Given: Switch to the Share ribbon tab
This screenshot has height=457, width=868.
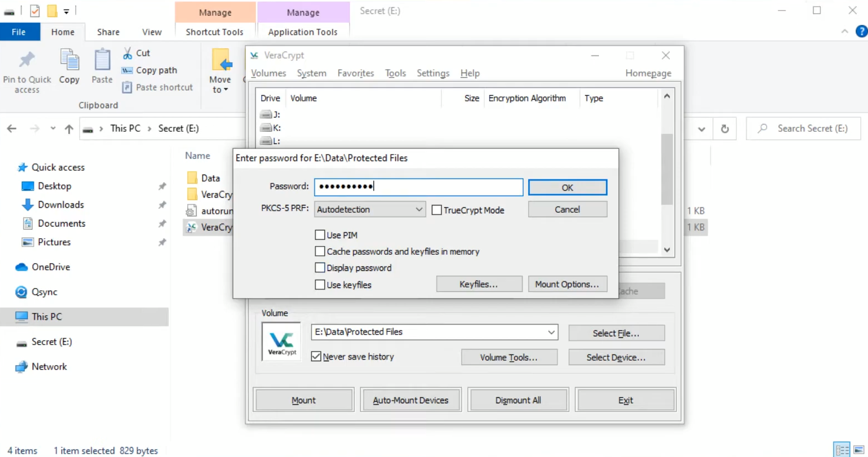Looking at the screenshot, I should tap(108, 32).
